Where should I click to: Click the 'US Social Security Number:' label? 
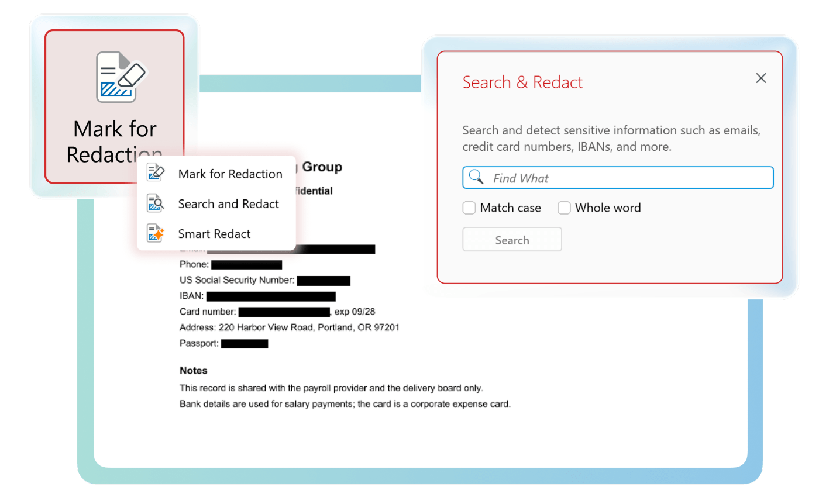click(x=237, y=281)
